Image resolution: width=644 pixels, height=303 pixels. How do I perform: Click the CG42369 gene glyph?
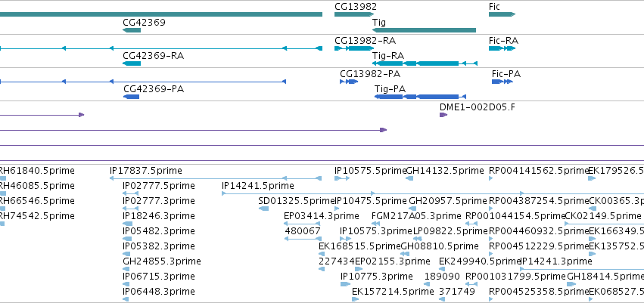(132, 30)
